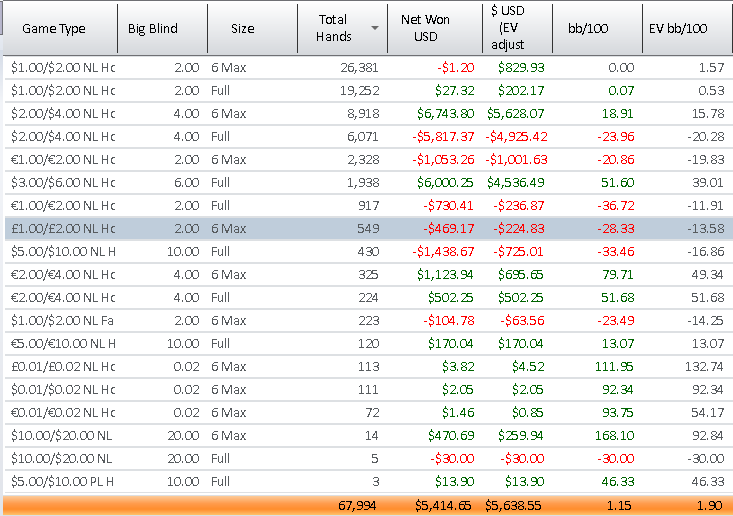Screen dimensions: 733x516
Task: Click the 46.33 bb/100 cell
Action: (x=617, y=481)
